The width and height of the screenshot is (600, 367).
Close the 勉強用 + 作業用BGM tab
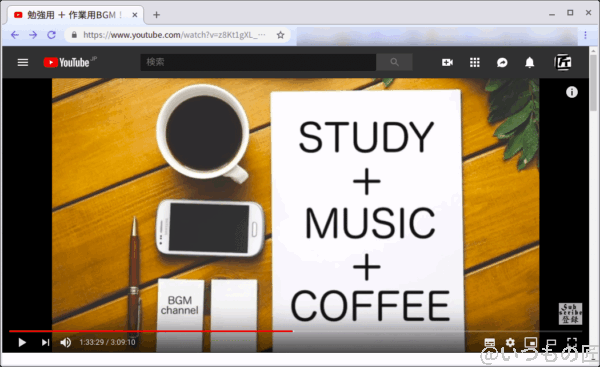135,15
